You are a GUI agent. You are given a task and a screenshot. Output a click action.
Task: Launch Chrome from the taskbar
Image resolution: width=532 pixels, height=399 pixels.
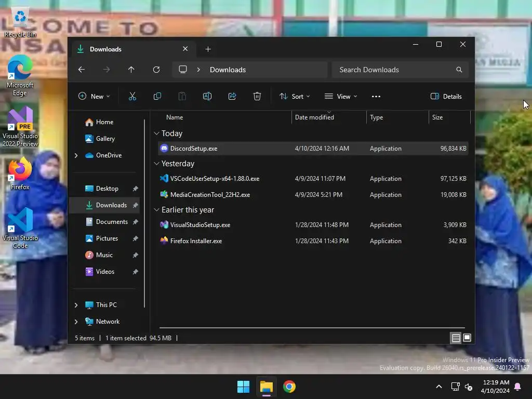point(289,387)
